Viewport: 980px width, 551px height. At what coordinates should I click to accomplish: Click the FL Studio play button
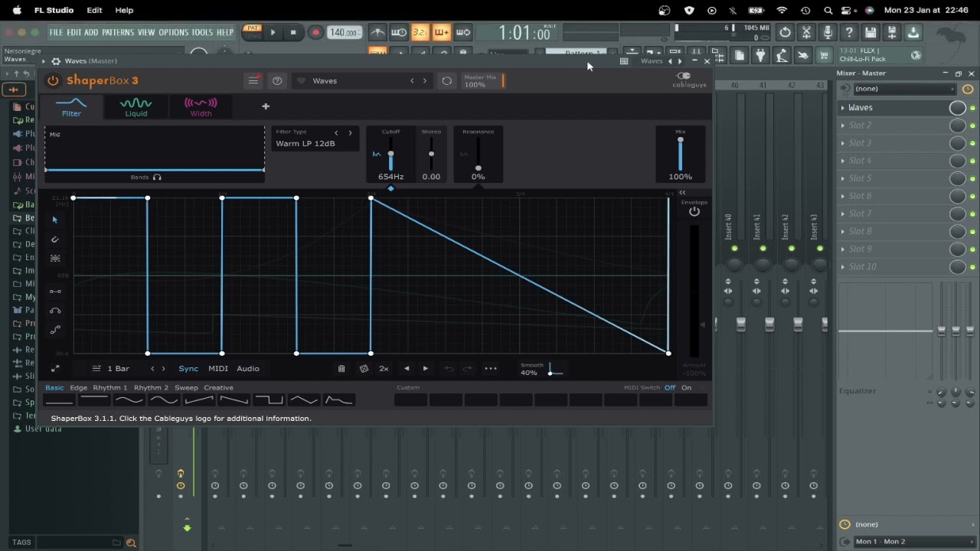273,32
